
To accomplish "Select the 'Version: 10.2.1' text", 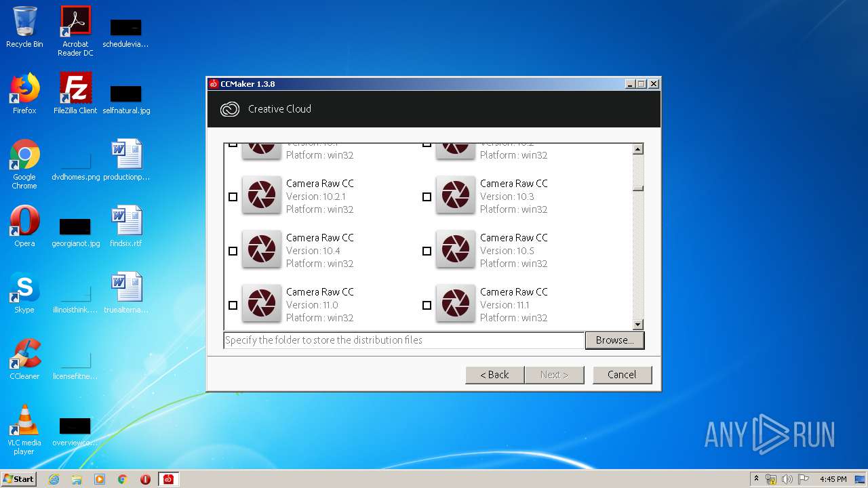I will pyautogui.click(x=316, y=197).
